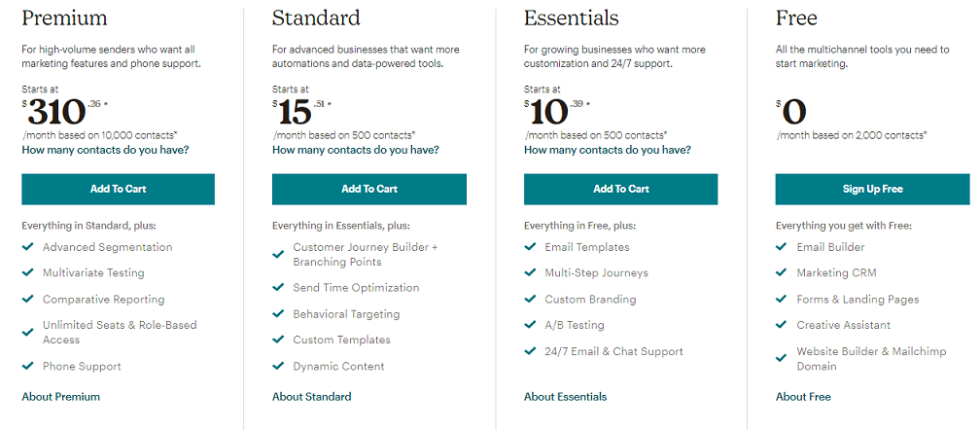Click checkmark beside A/B Testing

[x=530, y=325]
